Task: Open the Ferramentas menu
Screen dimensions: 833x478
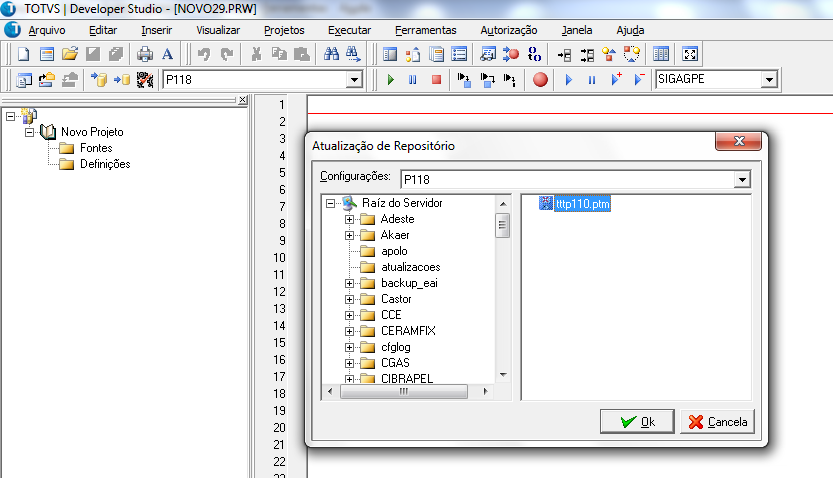Action: [x=426, y=30]
